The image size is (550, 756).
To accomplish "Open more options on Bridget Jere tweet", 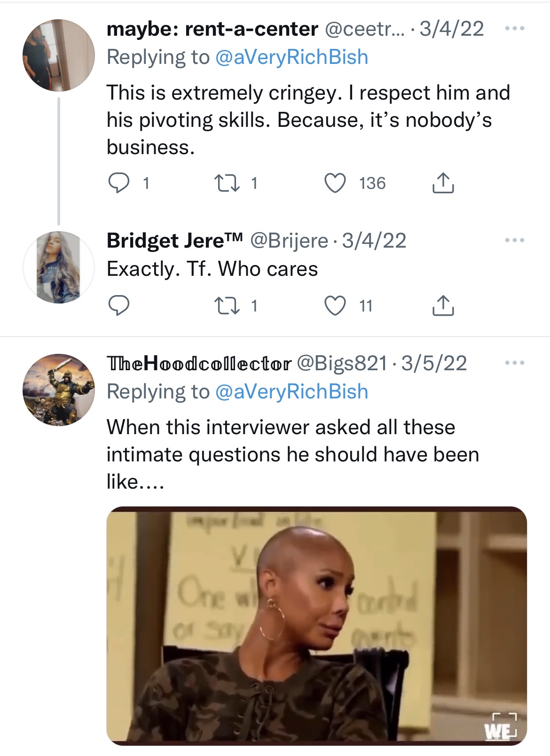I will pyautogui.click(x=514, y=241).
